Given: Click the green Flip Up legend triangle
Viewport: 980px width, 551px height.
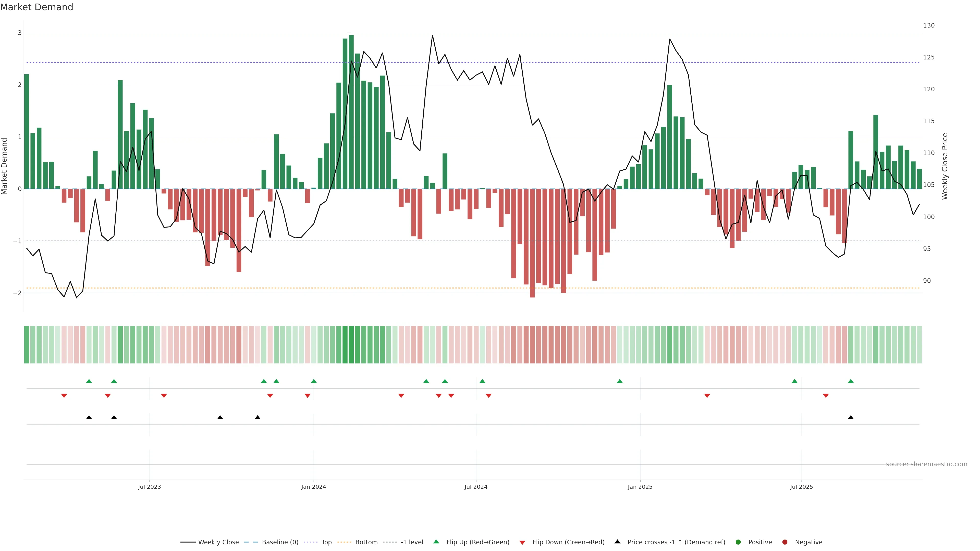Looking at the screenshot, I should click(x=436, y=542).
